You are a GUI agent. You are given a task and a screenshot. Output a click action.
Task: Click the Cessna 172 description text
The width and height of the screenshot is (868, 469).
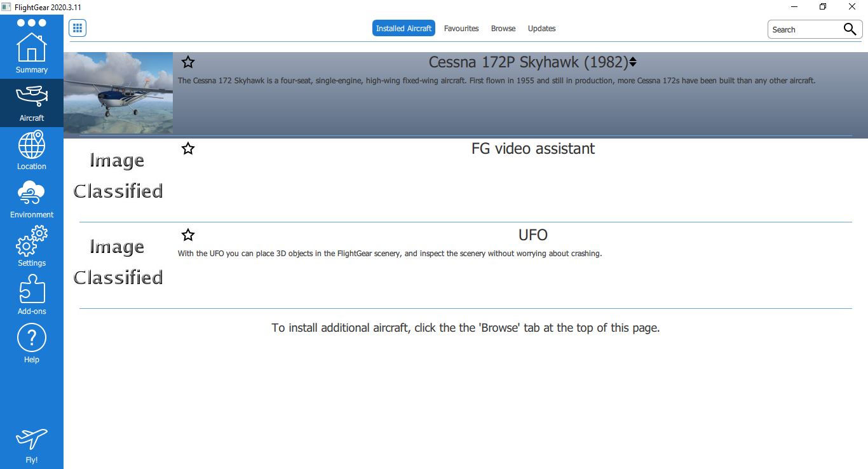[496, 81]
